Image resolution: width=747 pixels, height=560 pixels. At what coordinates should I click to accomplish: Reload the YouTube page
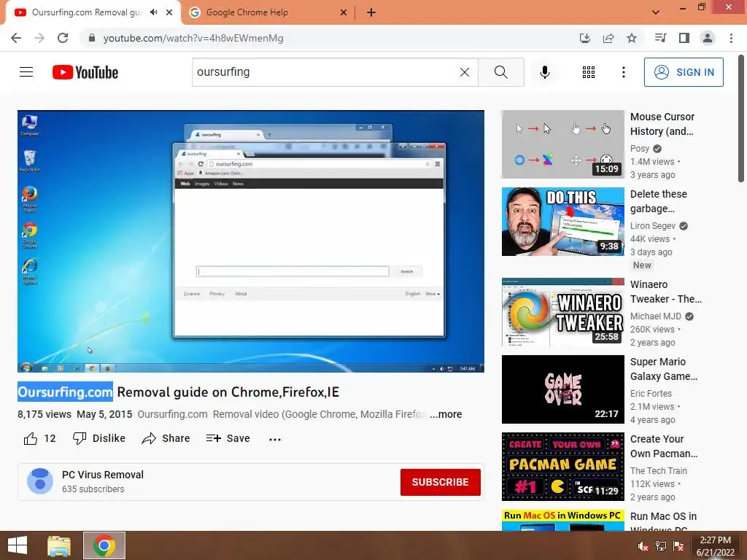coord(63,38)
